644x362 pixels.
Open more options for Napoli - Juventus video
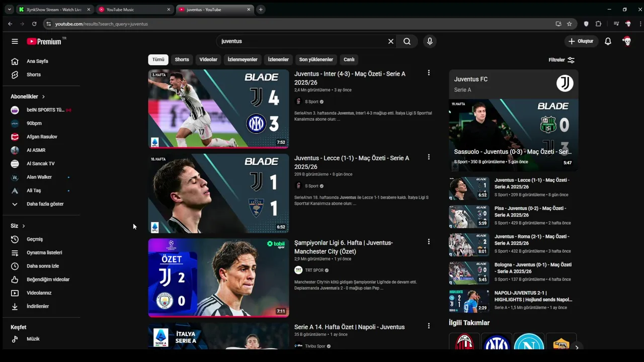[429, 326]
